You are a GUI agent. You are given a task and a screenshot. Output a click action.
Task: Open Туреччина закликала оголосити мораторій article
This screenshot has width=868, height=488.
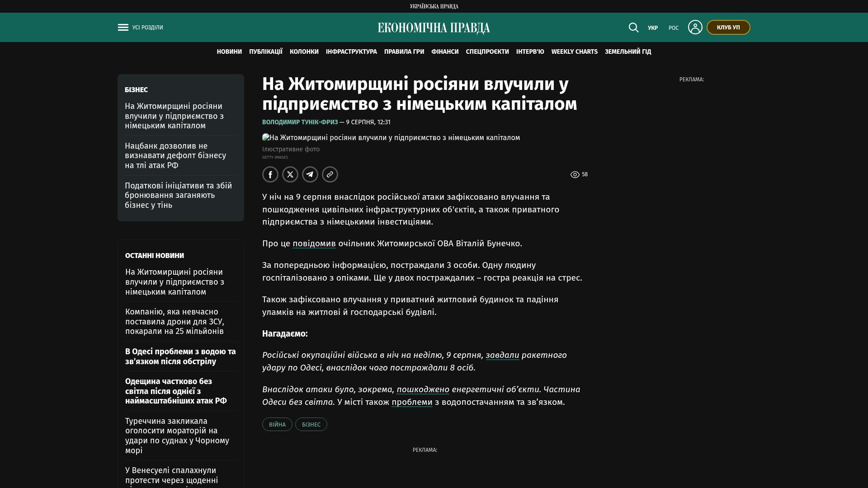177,436
